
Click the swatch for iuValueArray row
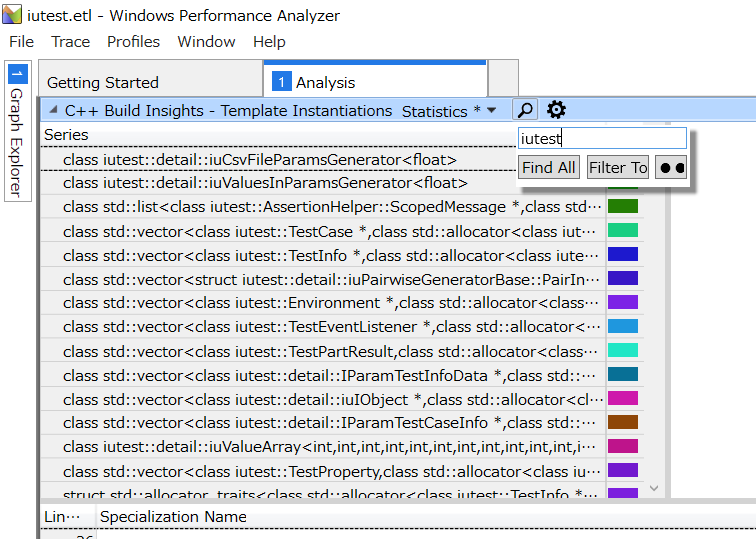622,446
